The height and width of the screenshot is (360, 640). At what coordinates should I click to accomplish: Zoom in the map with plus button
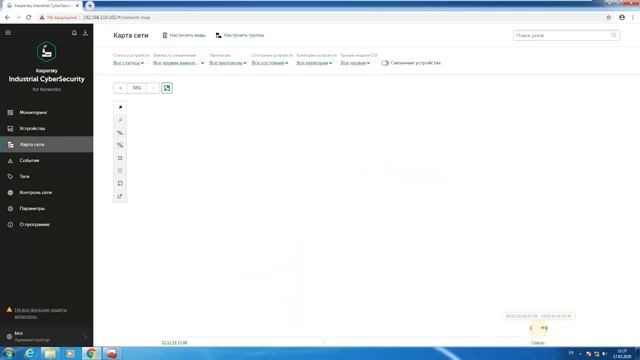120,88
